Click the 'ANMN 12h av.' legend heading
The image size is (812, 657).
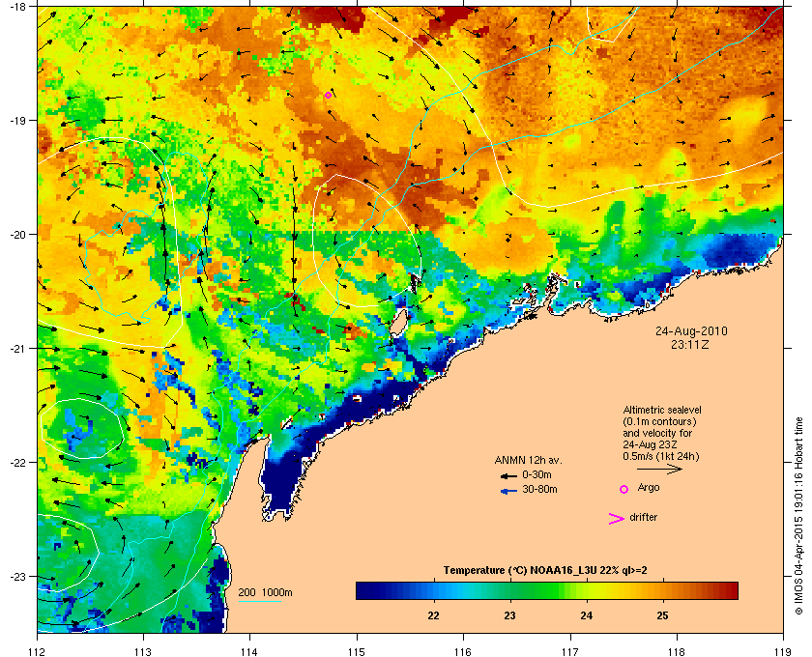[x=528, y=460]
